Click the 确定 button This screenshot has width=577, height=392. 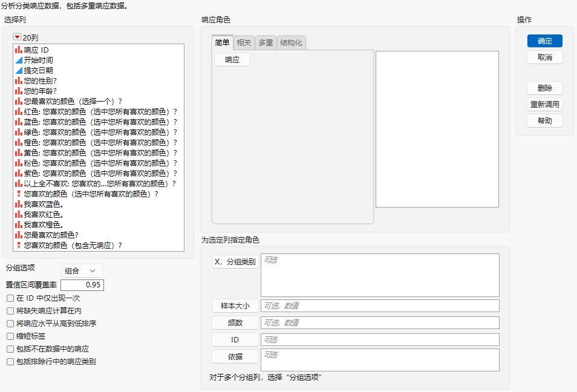coord(544,41)
